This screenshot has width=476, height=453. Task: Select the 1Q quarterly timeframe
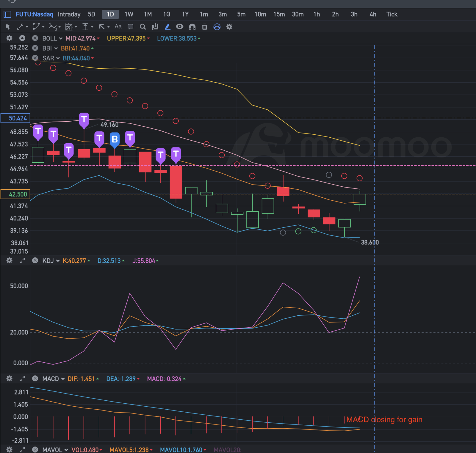coord(167,14)
